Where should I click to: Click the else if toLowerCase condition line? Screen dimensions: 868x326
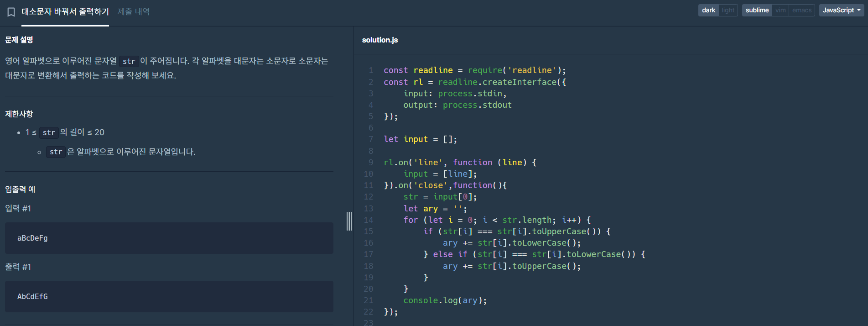tap(534, 254)
